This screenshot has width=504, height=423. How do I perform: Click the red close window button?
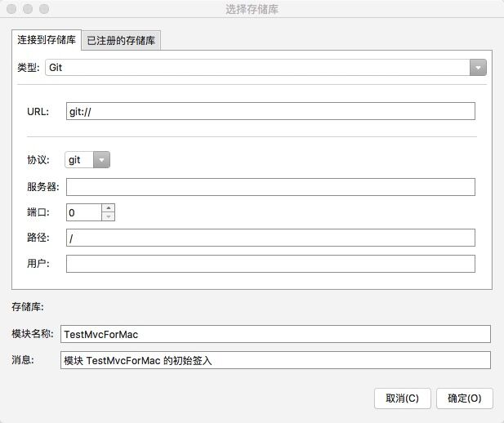(x=11, y=9)
